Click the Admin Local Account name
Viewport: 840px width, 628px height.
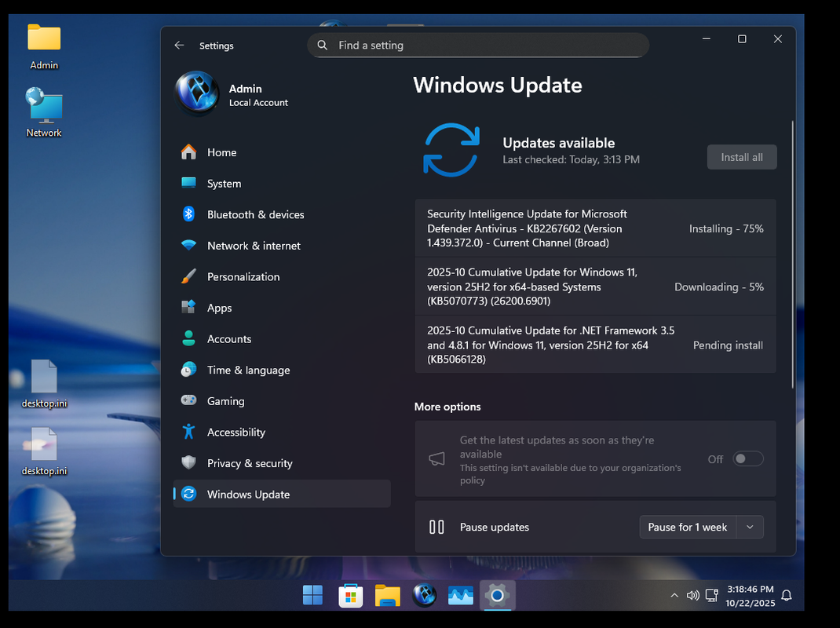tap(258, 95)
